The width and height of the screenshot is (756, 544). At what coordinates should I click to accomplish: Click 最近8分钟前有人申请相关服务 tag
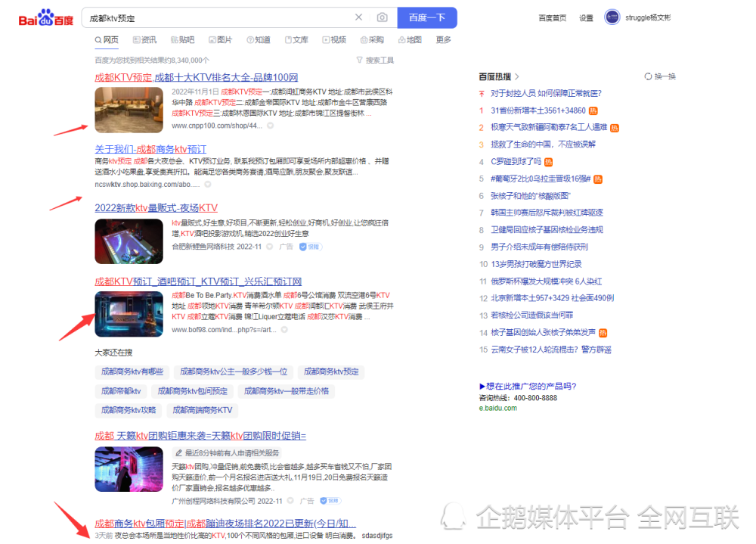click(x=227, y=452)
